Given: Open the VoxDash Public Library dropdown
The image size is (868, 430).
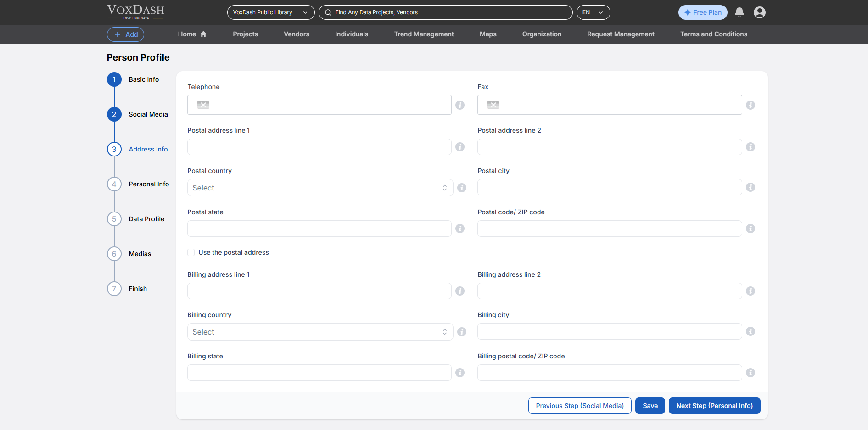Looking at the screenshot, I should [271, 12].
